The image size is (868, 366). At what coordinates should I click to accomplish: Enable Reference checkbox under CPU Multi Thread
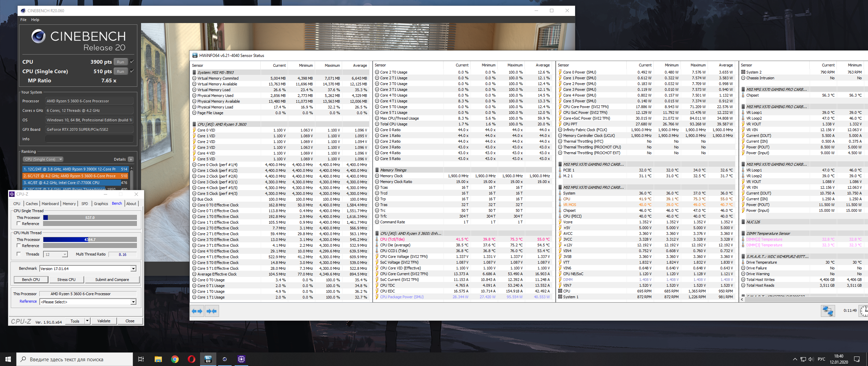tap(19, 245)
